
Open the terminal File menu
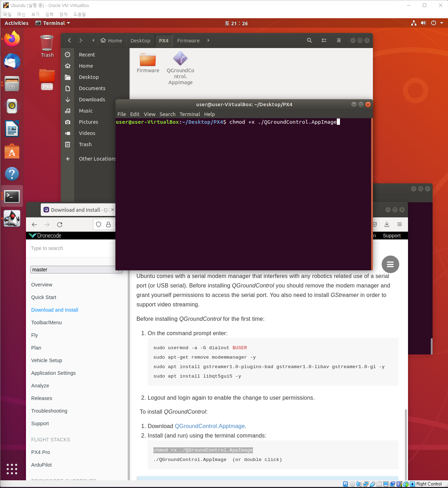(x=122, y=114)
